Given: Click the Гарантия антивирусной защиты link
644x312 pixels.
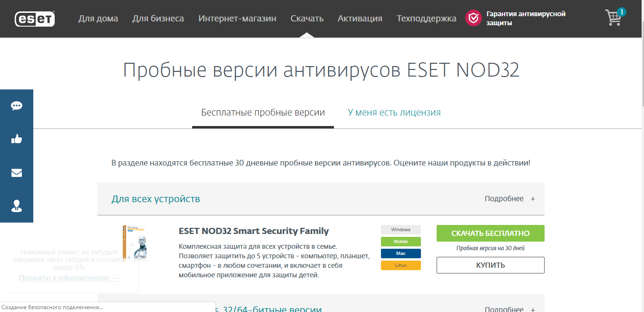Looking at the screenshot, I should 526,18.
